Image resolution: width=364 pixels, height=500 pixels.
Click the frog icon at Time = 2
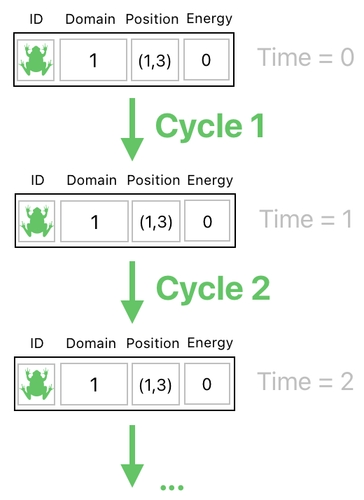click(x=36, y=384)
